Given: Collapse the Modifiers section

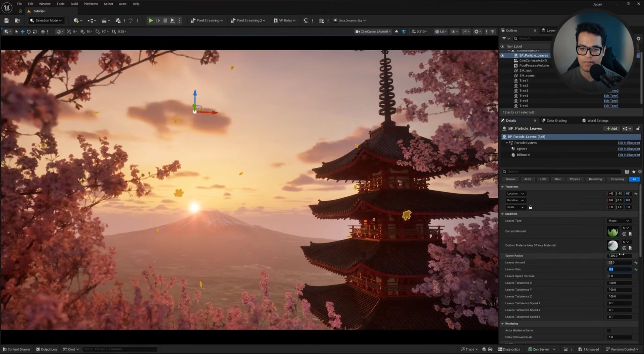Looking at the screenshot, I should 502,214.
